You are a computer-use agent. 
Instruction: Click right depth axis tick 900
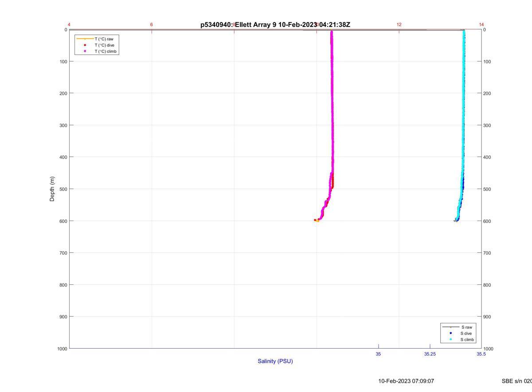487,317
